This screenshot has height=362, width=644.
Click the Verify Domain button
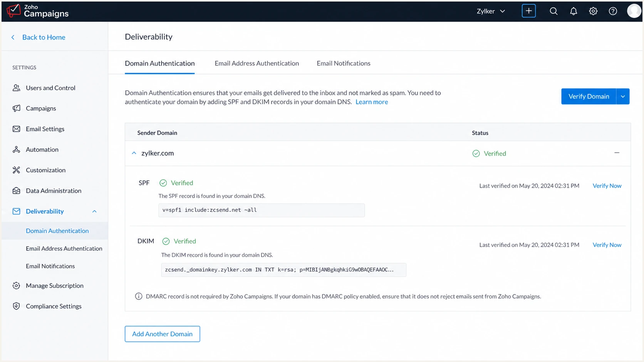tap(589, 97)
